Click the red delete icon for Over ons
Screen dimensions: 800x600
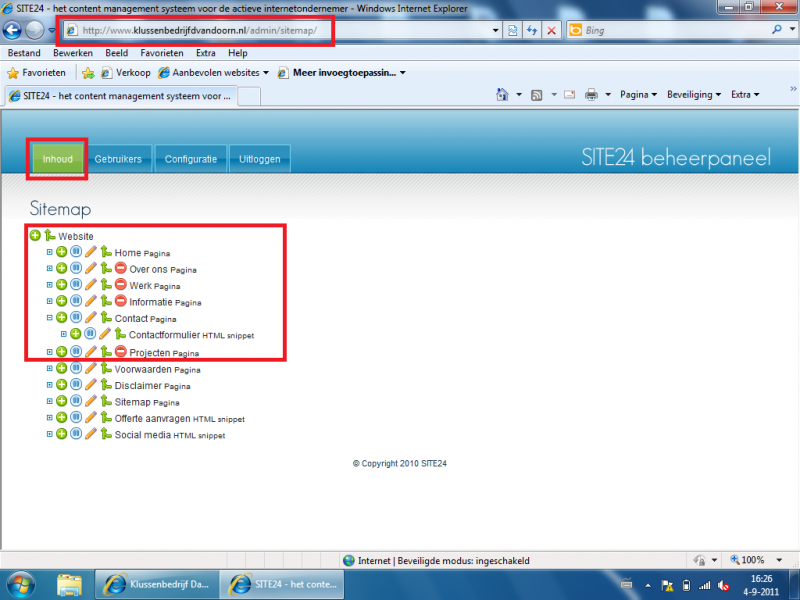pos(120,269)
